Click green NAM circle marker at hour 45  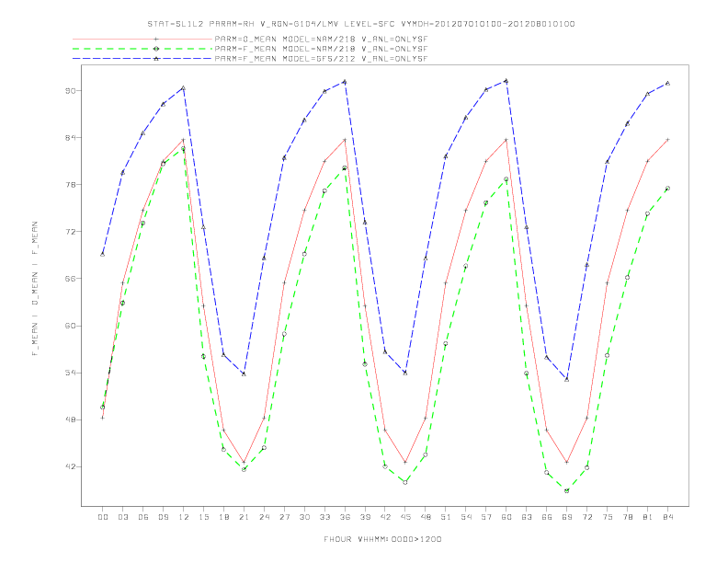pos(405,482)
